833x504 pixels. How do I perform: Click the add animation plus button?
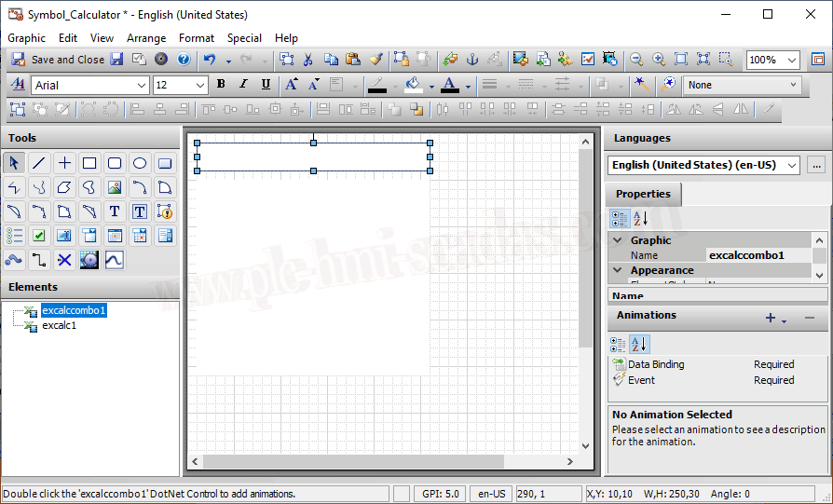point(771,318)
